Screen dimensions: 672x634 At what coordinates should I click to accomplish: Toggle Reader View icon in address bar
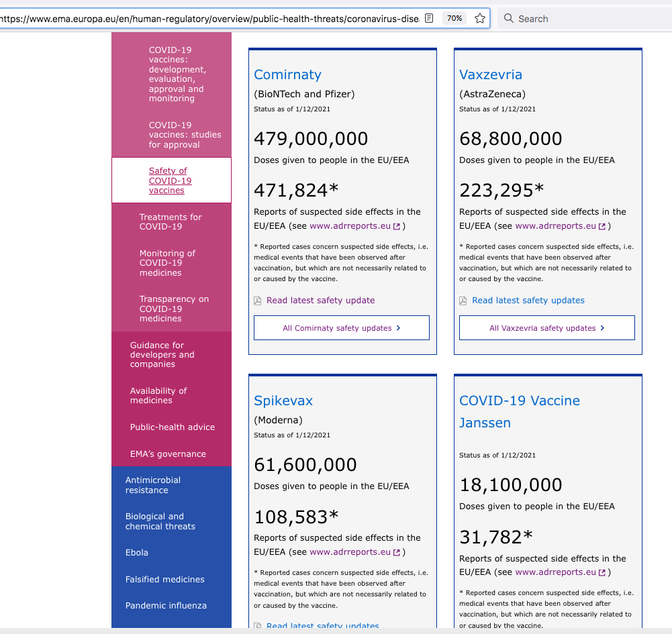coord(429,18)
